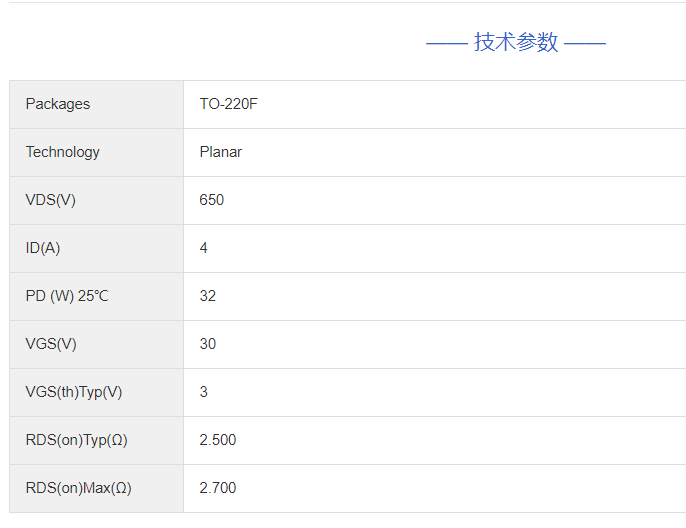Click the PD (W) 25℃ label
Viewport: 686px width, 528px height.
(66, 296)
